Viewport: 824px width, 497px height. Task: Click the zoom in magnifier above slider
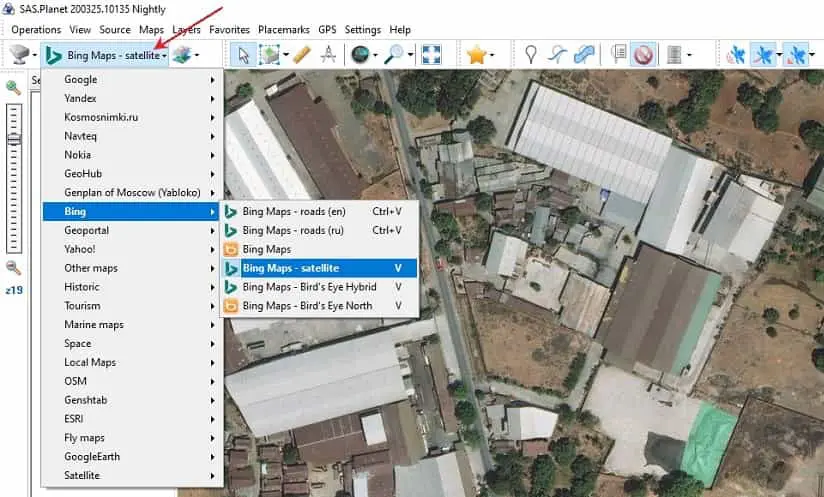pyautogui.click(x=13, y=88)
